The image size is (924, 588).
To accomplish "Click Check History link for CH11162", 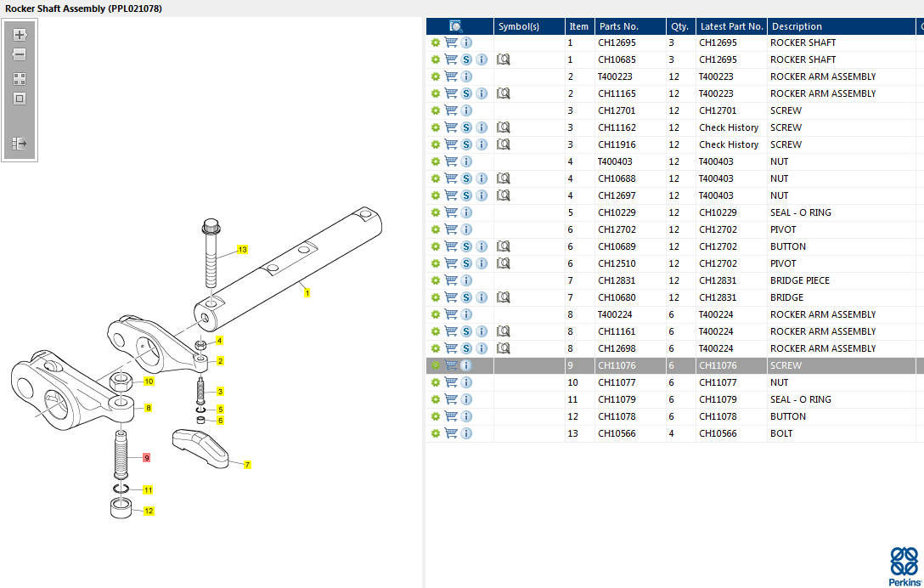I will [729, 127].
